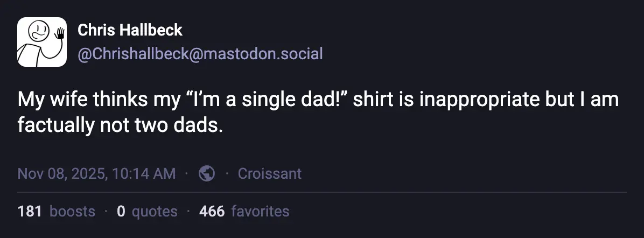Click the Croissant app link
This screenshot has width=644, height=238.
coord(269,173)
